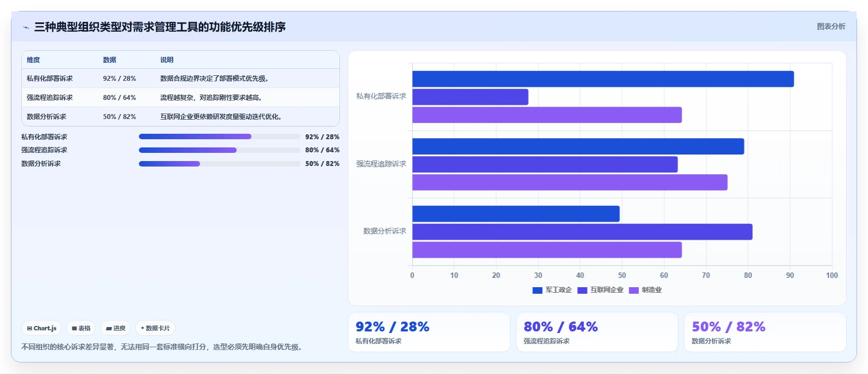Click 互联网企业 bar in 数据分析诉求 group

[x=582, y=232]
